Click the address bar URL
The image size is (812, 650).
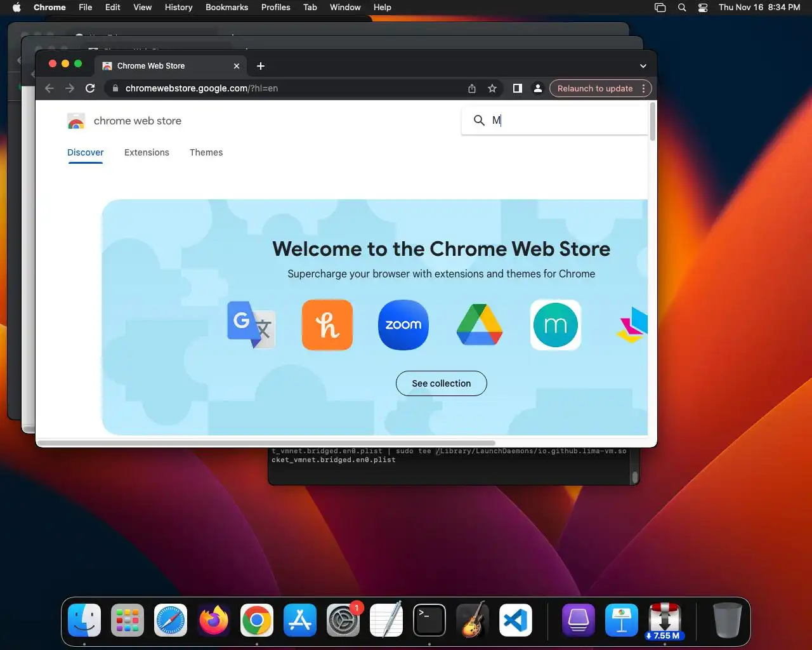(x=202, y=88)
